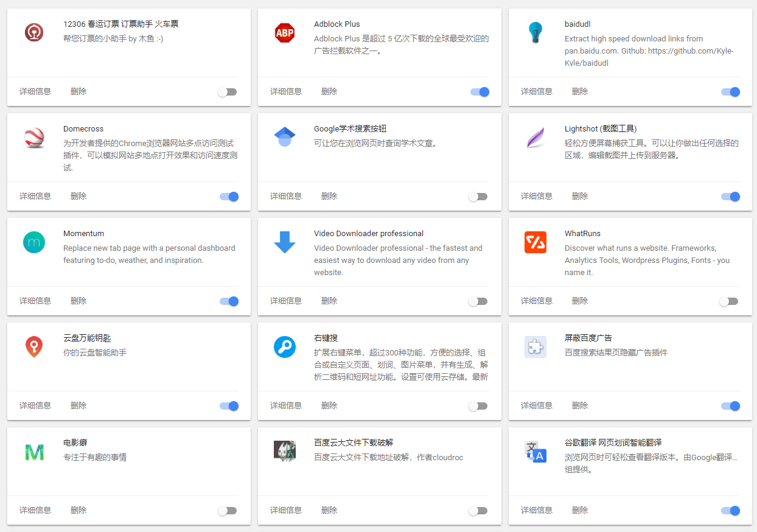The height and width of the screenshot is (532, 757).
Task: Enable the 右键搜 extension toggle
Action: (x=478, y=406)
